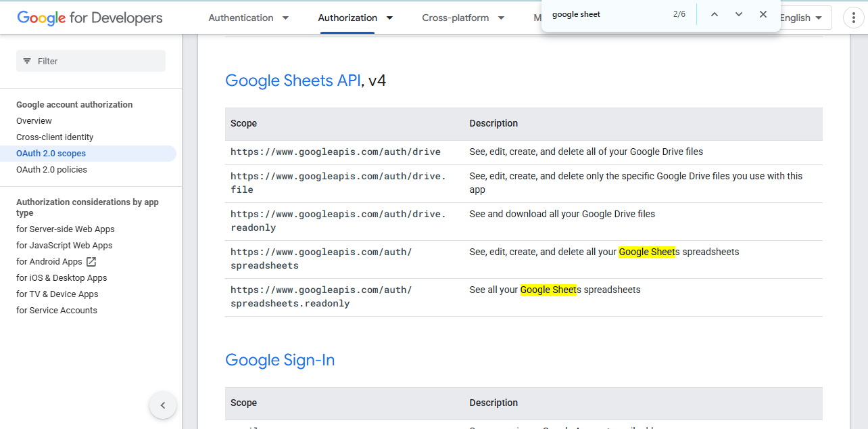Select OAuth 2.0 scopes sidebar item

pyautogui.click(x=88, y=154)
